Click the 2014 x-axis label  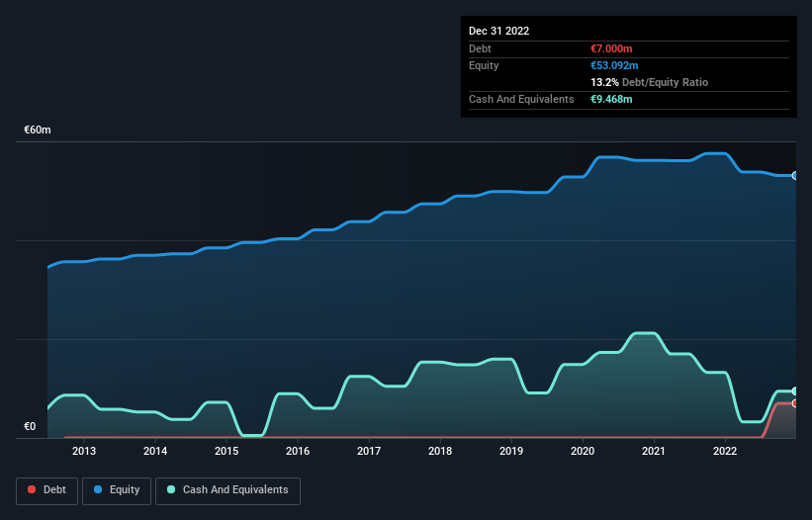click(x=155, y=451)
